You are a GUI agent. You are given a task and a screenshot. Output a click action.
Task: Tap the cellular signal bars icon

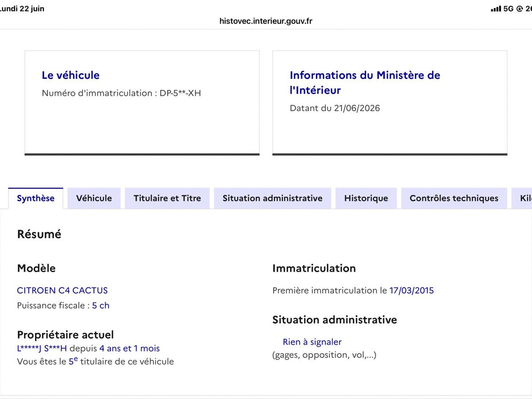[496, 9]
